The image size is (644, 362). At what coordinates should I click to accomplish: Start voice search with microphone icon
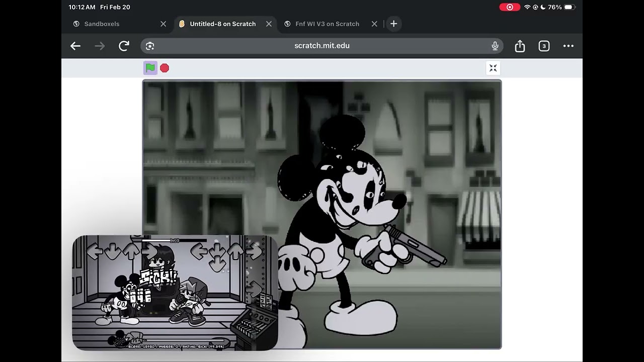click(x=495, y=46)
